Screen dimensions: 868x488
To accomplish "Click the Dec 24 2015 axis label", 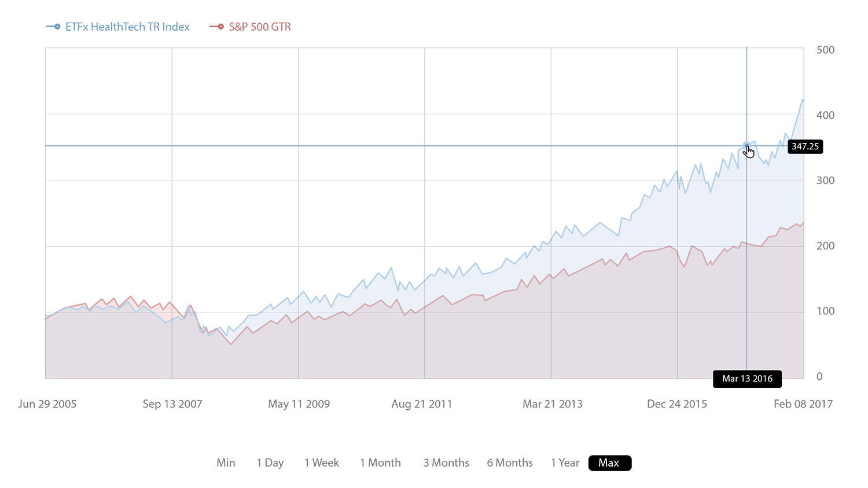I will pyautogui.click(x=676, y=404).
